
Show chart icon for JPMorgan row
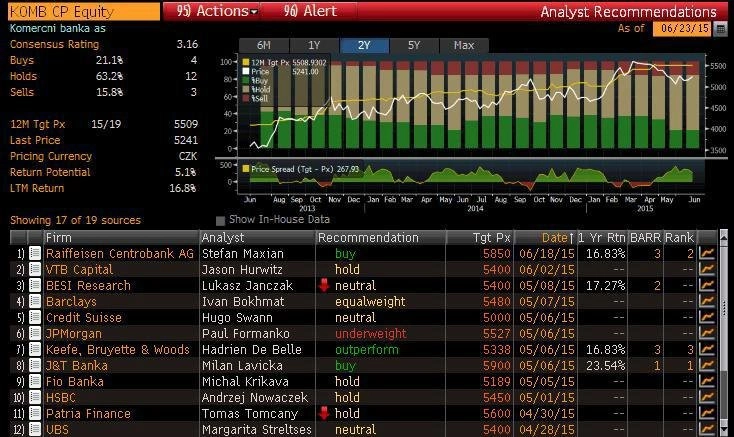click(707, 334)
